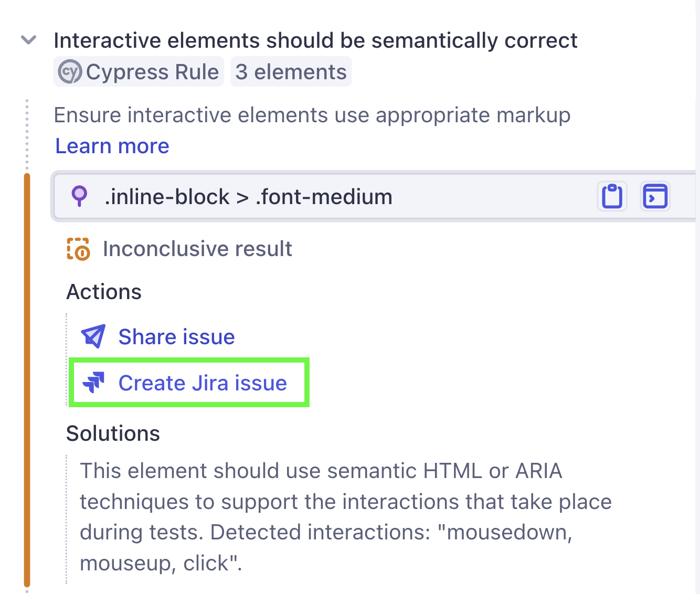The image size is (700, 594).
Task: Click the 3 elements badge
Action: (x=291, y=71)
